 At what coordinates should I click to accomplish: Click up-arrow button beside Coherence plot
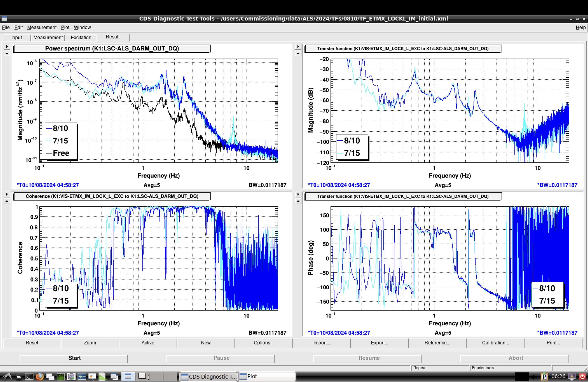click(7, 201)
